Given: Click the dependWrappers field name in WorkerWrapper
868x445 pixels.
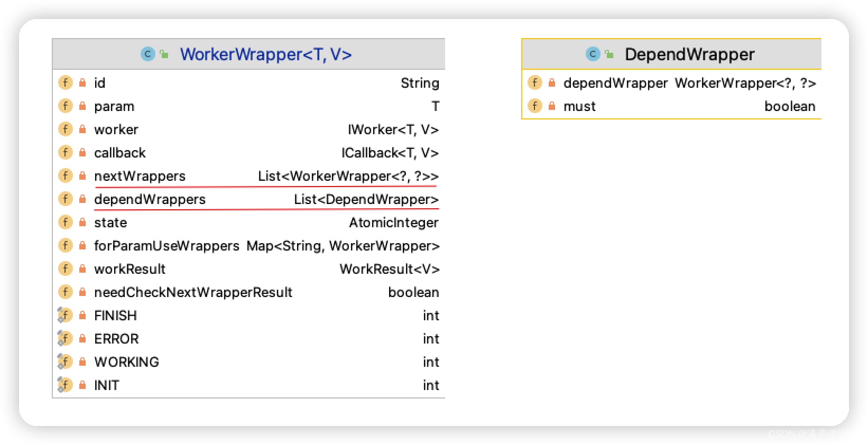Looking at the screenshot, I should point(150,199).
